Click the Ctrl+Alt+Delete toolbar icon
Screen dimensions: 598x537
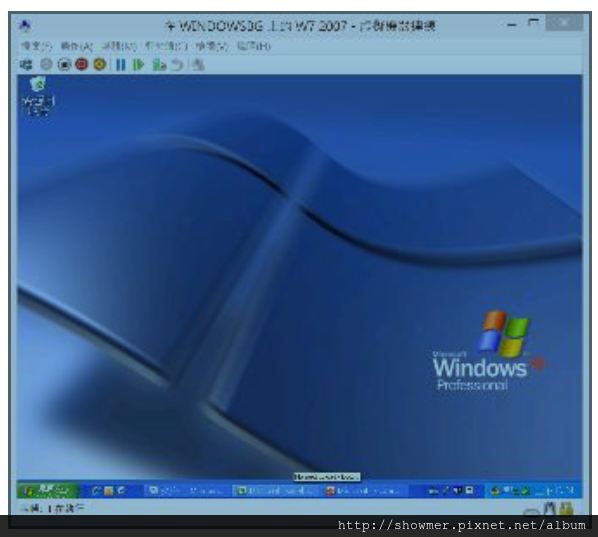point(26,65)
